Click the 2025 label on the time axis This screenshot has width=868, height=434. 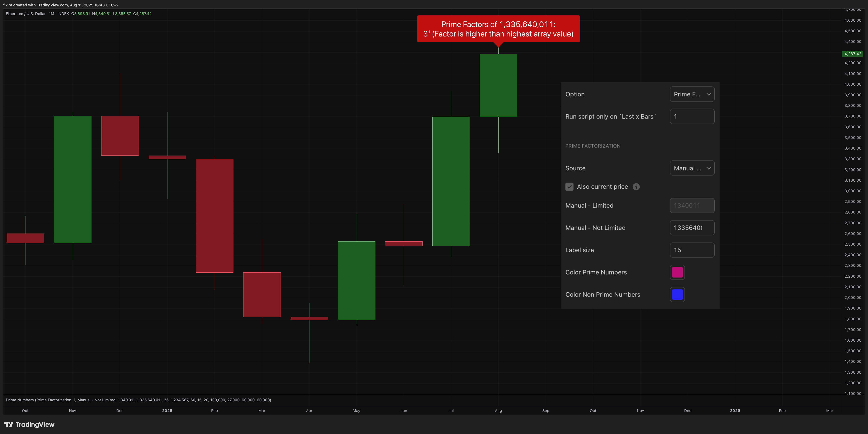(x=167, y=411)
